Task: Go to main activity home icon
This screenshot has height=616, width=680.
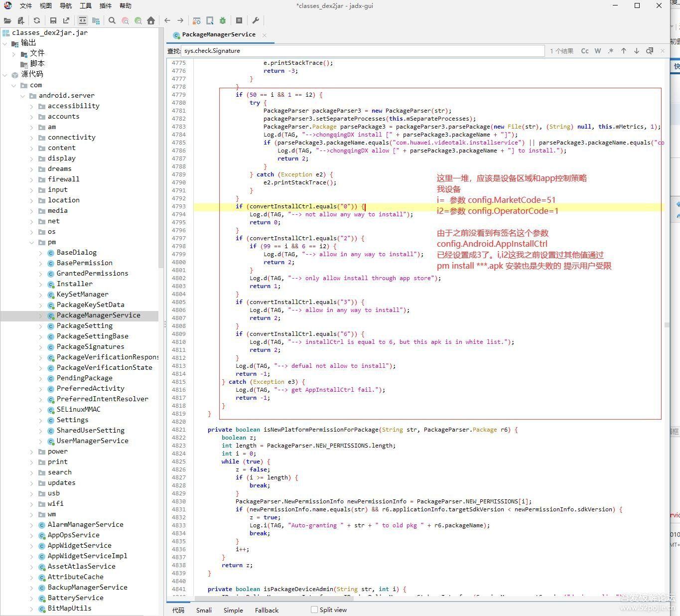Action: 151,20
